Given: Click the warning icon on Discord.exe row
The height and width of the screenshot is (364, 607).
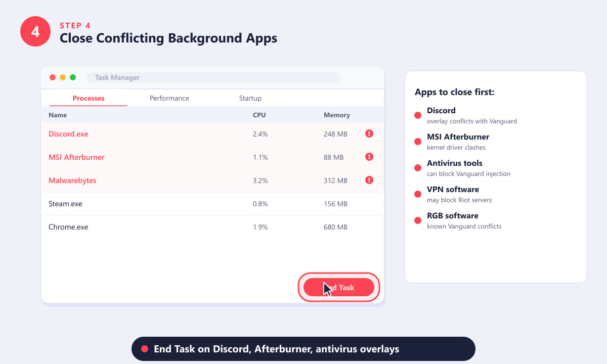Looking at the screenshot, I should tap(369, 133).
